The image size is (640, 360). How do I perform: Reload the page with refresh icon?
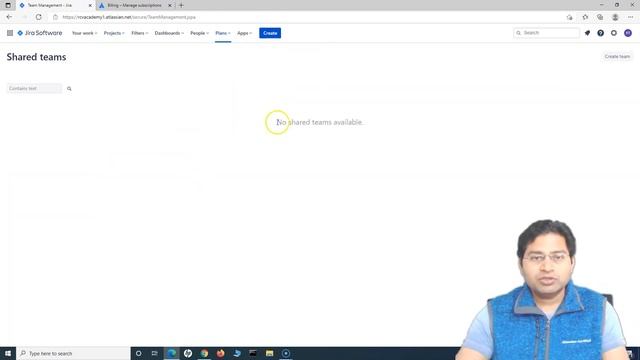[x=38, y=17]
